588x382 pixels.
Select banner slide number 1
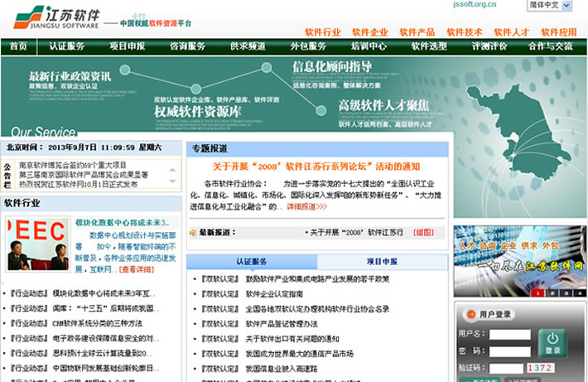pyautogui.click(x=537, y=293)
